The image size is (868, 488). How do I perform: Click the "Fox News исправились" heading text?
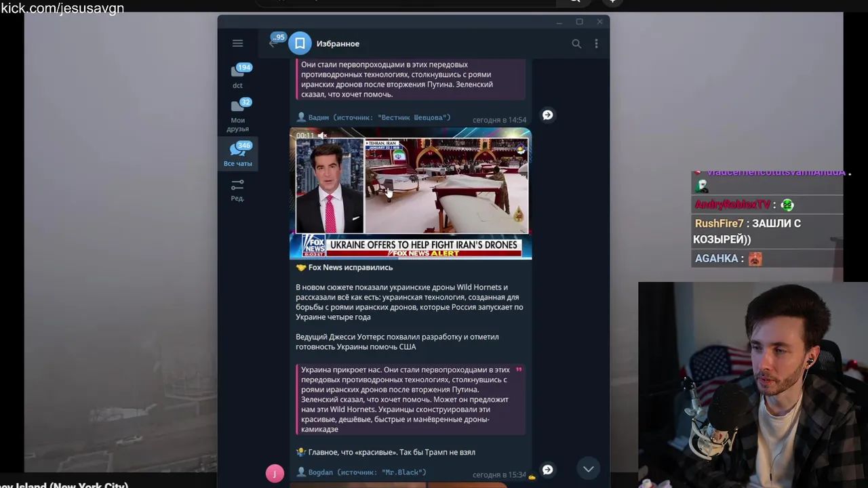[351, 268]
